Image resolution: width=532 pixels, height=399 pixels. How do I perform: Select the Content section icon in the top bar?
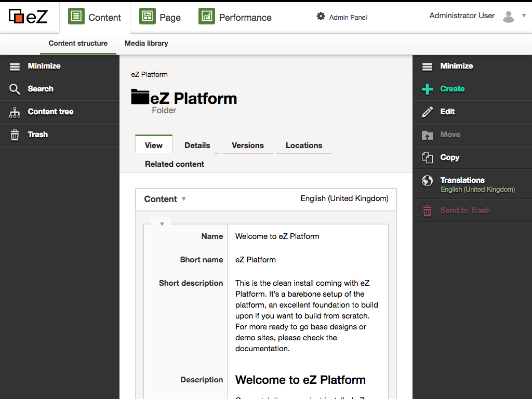coord(76,16)
